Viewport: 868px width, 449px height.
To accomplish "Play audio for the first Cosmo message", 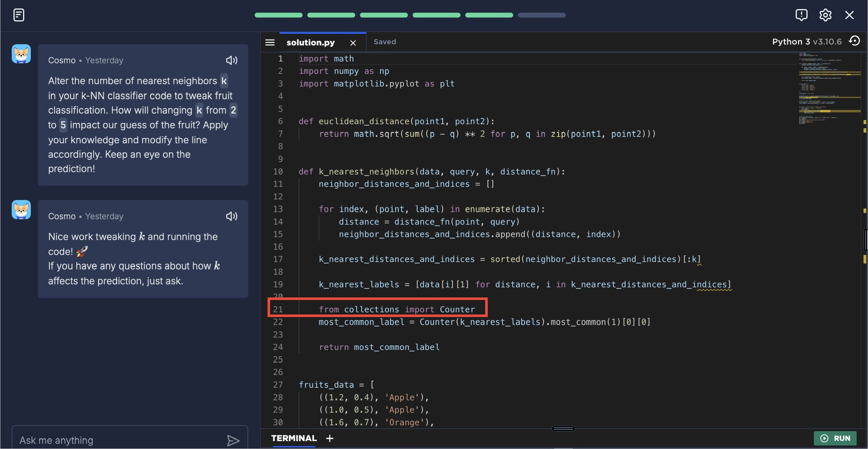I will 231,60.
